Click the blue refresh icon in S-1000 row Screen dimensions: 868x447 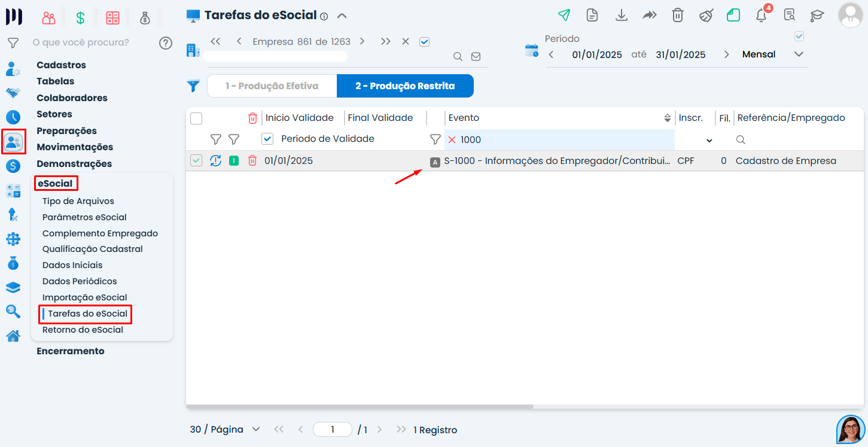pos(215,160)
